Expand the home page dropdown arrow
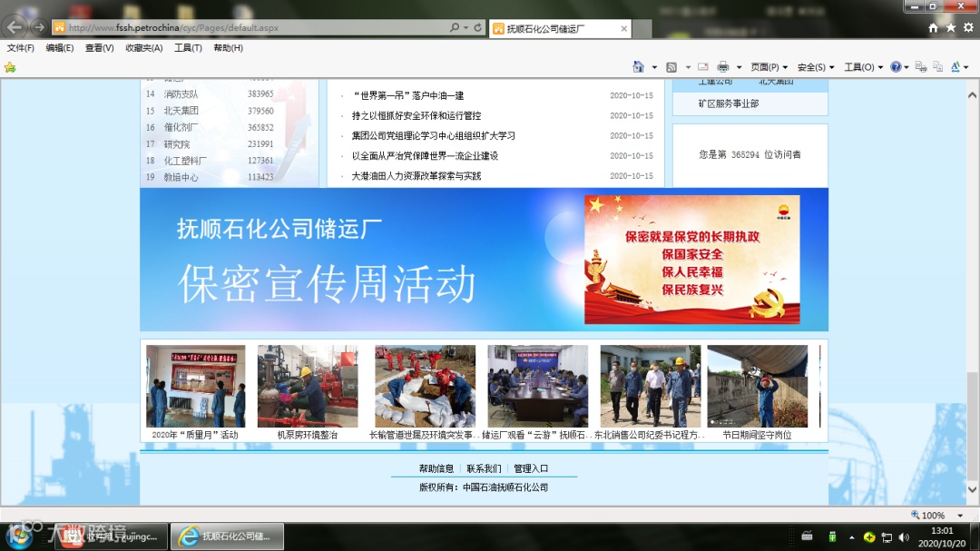The height and width of the screenshot is (551, 980). point(654,67)
